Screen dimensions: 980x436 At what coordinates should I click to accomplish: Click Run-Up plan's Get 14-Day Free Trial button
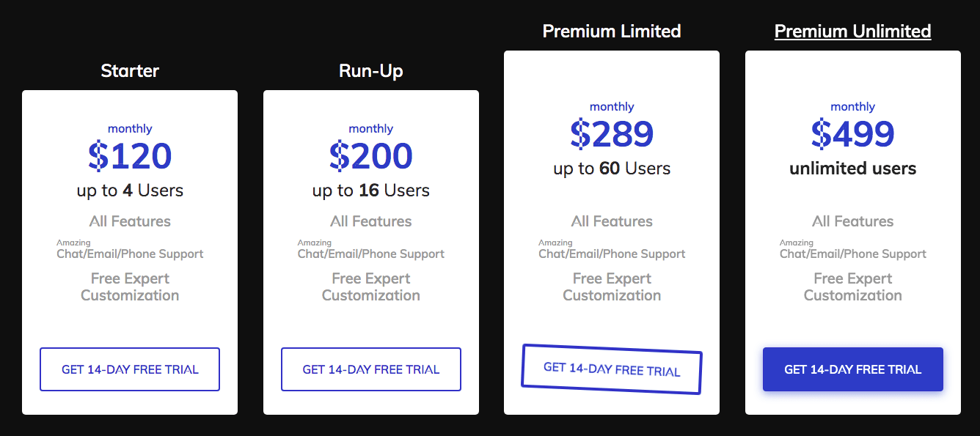(x=371, y=369)
